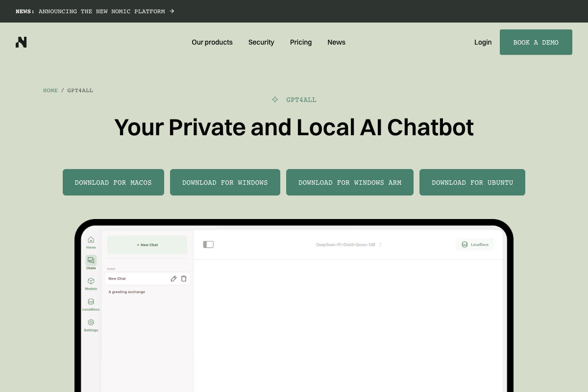Screen dimensions: 588x392
Task: Open the Our products menu
Action: [212, 42]
